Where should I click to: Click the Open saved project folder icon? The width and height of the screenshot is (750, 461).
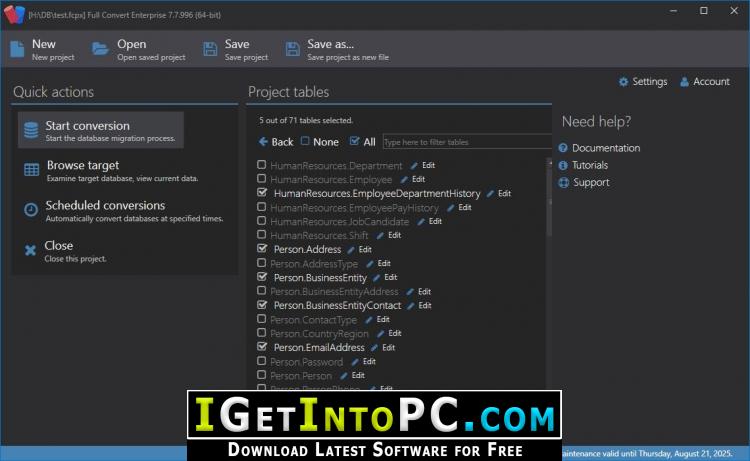coord(100,49)
